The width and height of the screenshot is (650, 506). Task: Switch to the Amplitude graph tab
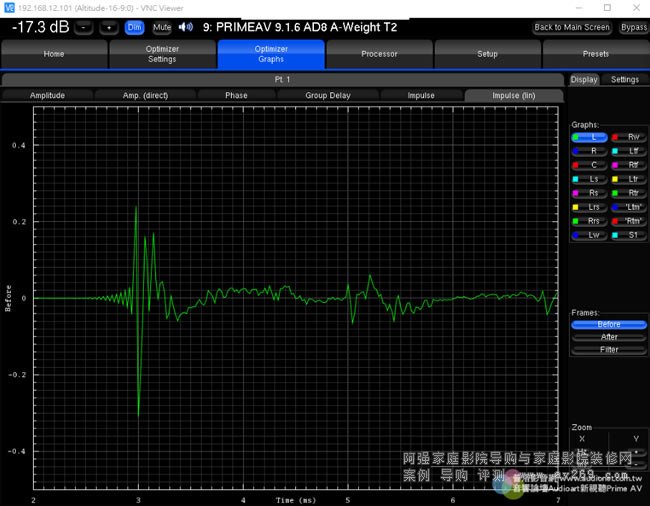point(47,95)
